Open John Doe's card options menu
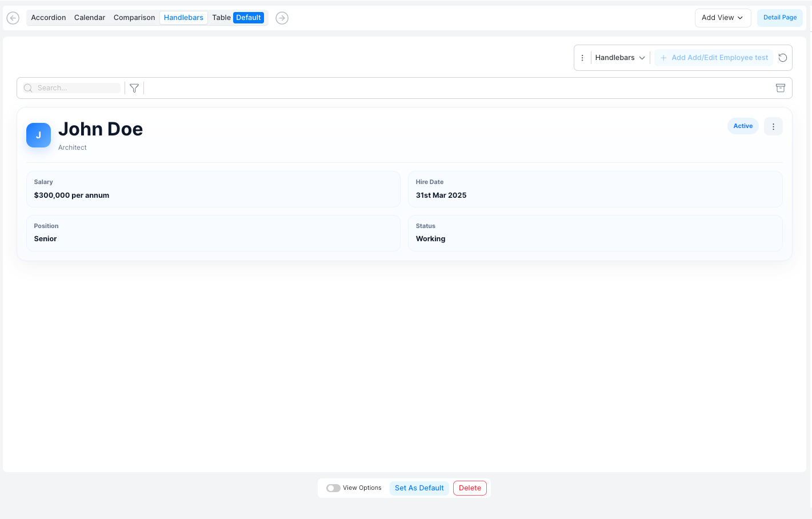Viewport: 812px width, 519px height. click(773, 126)
